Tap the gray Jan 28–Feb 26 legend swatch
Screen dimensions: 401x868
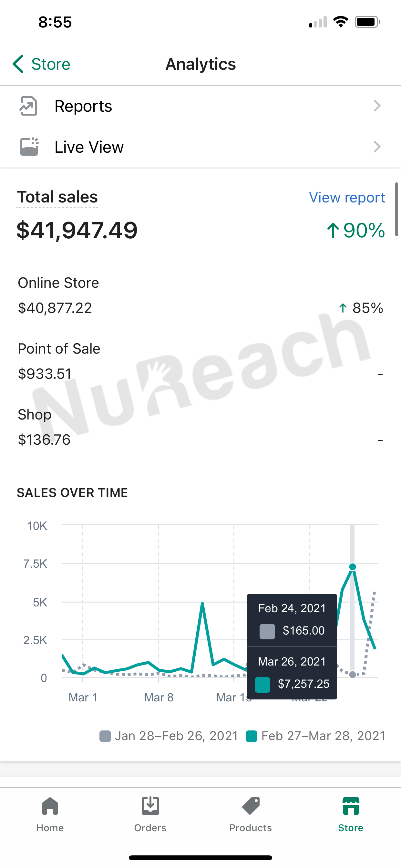pos(105,736)
